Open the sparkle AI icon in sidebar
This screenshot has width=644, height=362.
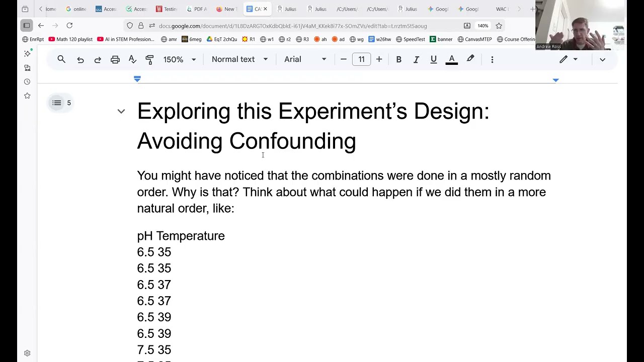27,53
